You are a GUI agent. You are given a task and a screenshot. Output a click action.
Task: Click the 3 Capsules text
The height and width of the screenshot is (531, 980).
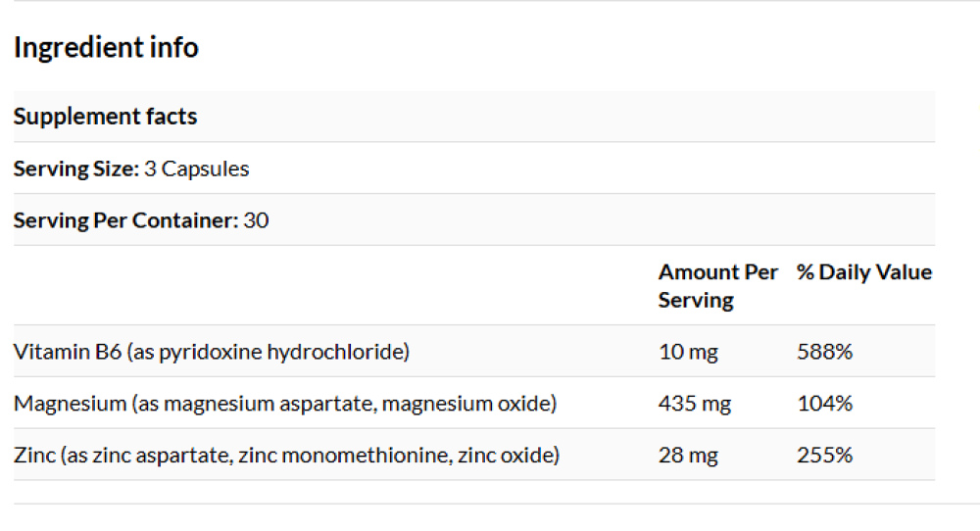click(x=197, y=169)
